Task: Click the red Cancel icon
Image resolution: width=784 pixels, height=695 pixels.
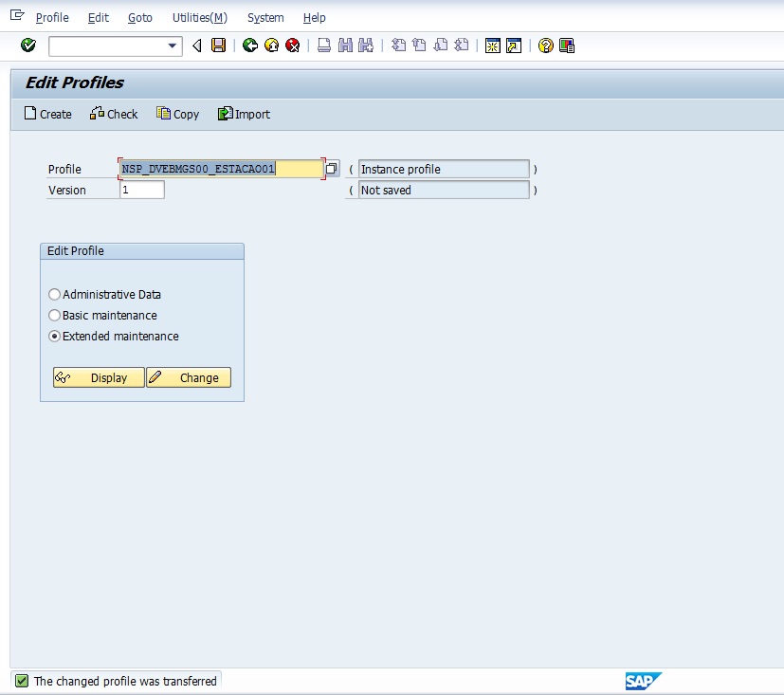Action: coord(293,46)
